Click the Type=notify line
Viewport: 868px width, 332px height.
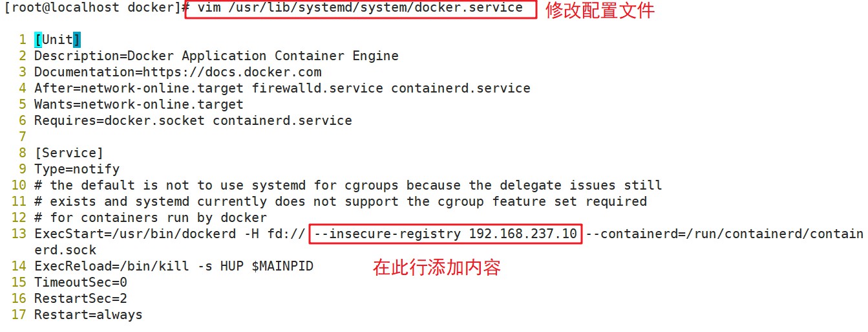76,169
